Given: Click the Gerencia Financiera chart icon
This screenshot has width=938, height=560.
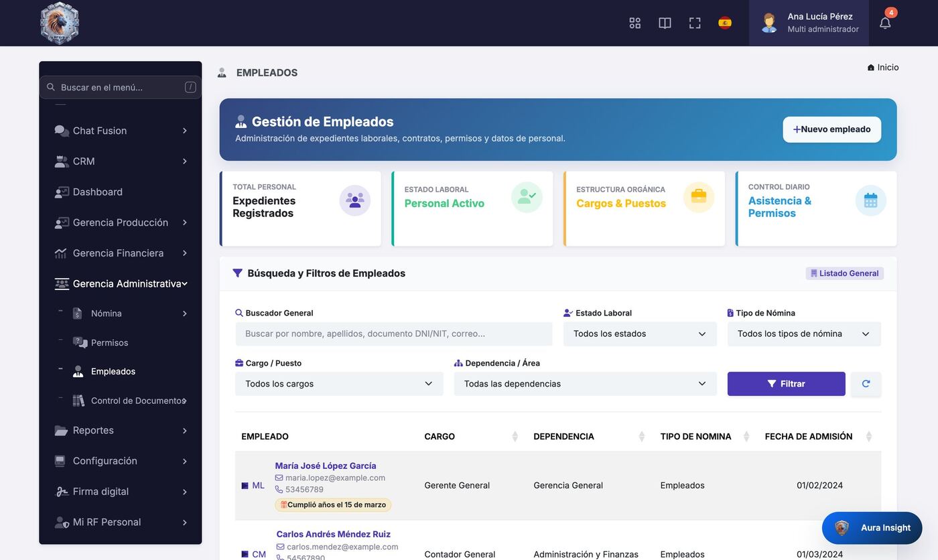Looking at the screenshot, I should click(61, 253).
